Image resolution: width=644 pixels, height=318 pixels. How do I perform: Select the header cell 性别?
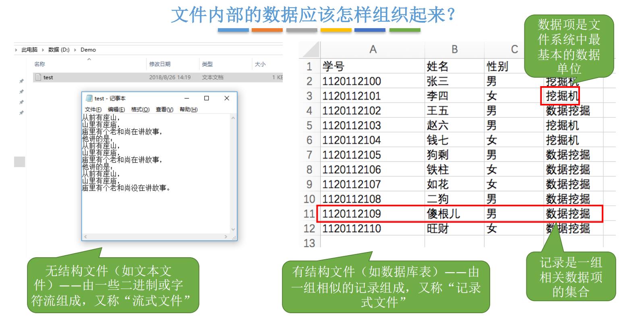click(x=514, y=66)
